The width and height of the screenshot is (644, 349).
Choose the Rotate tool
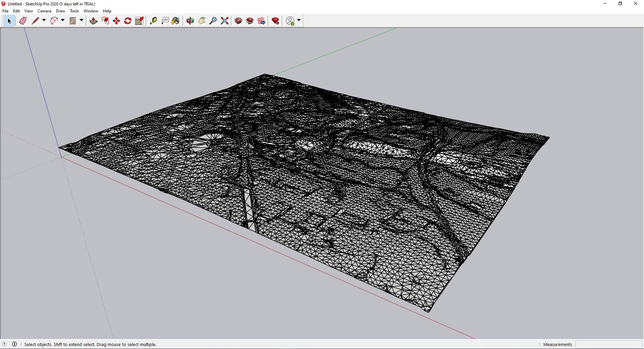point(128,21)
